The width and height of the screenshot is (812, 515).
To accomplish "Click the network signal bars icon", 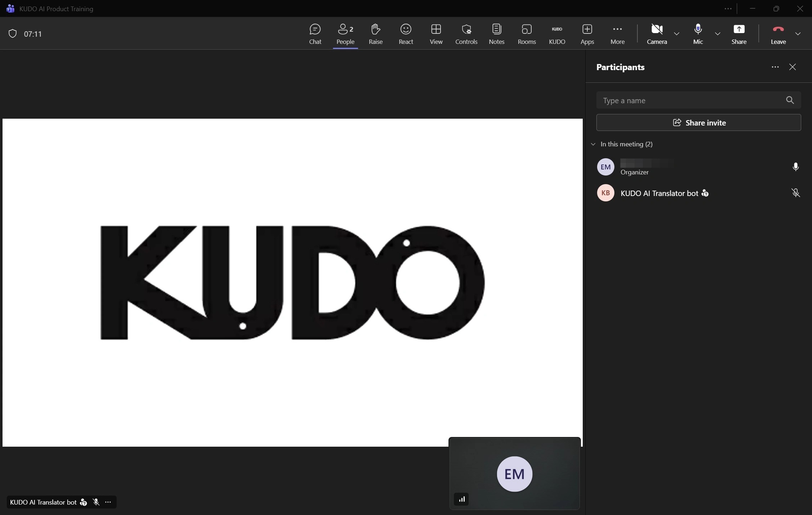I will pyautogui.click(x=461, y=499).
